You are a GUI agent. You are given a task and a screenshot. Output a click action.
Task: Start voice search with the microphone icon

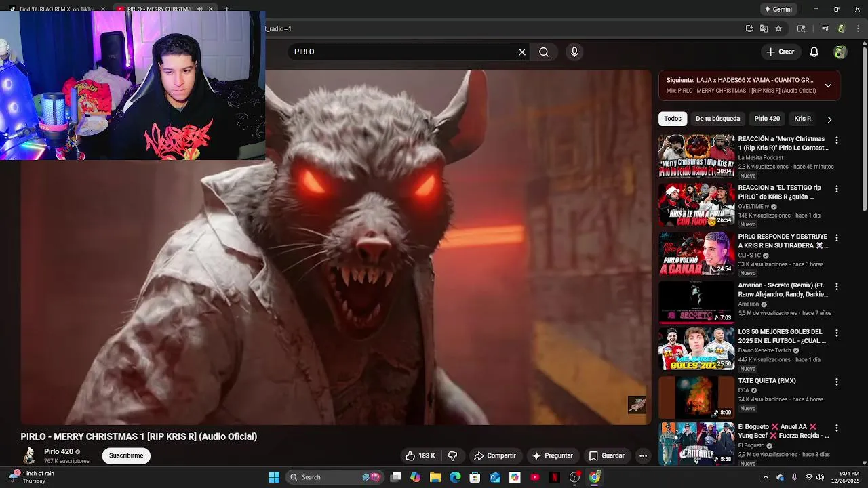[574, 52]
